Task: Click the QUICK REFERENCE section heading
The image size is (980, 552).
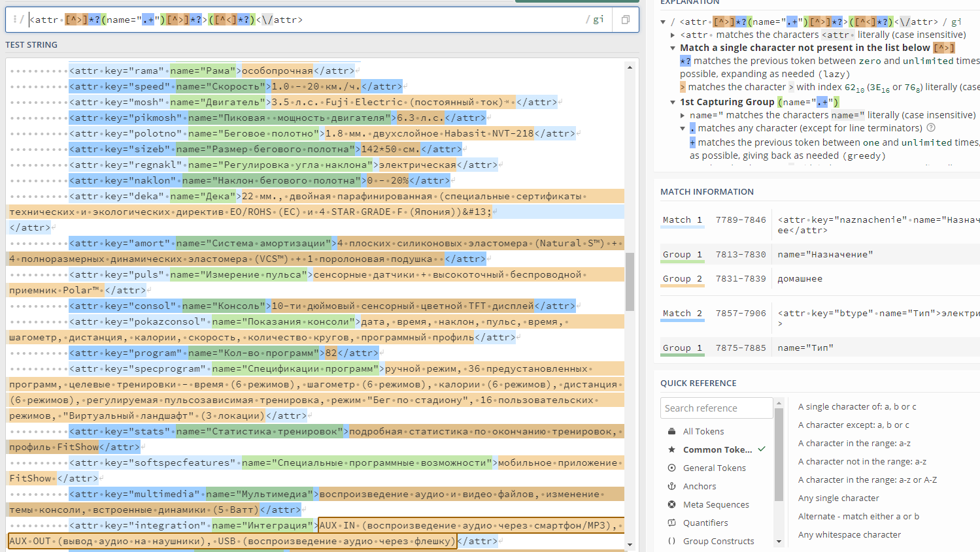Action: point(698,383)
